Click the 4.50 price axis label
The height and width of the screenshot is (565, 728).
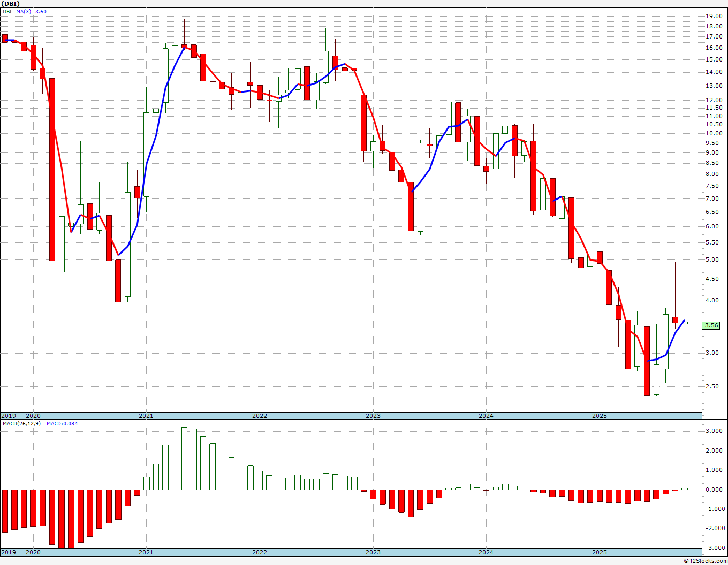point(712,279)
